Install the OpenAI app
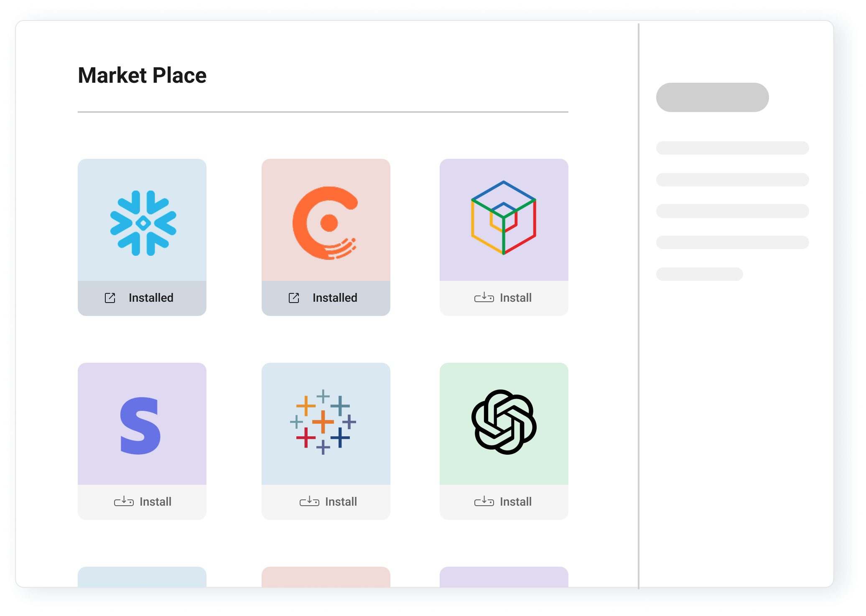This screenshot has width=866, height=616. 504,502
